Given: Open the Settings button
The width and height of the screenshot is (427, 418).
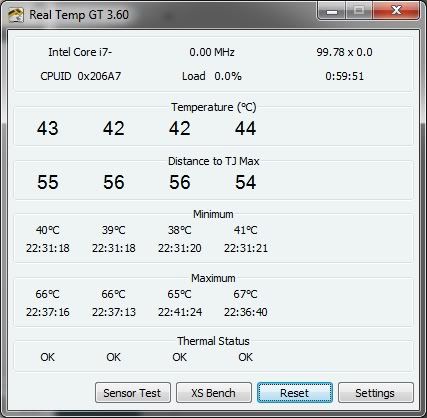Looking at the screenshot, I should pyautogui.click(x=376, y=393).
